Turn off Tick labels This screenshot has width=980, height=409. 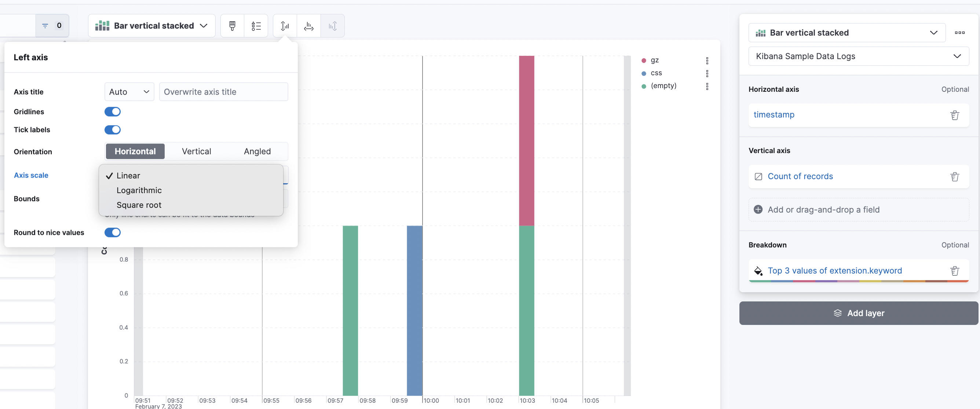coord(113,130)
